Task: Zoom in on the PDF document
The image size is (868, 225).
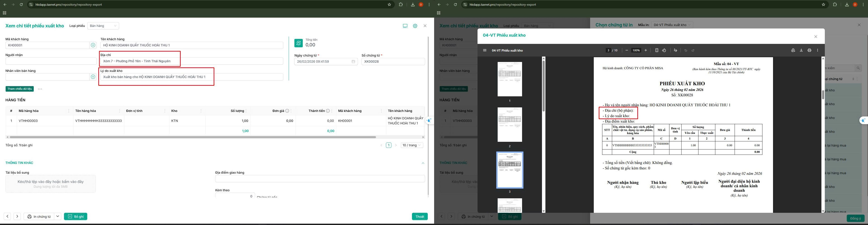Action: (646, 50)
